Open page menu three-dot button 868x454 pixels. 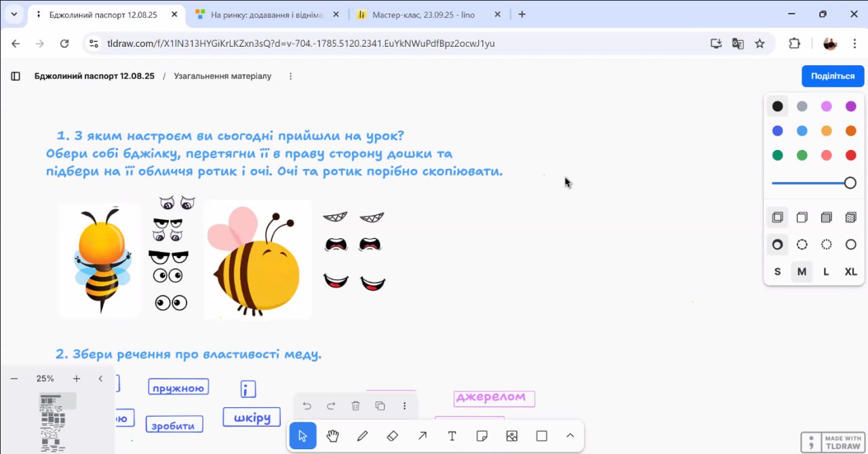click(x=291, y=76)
